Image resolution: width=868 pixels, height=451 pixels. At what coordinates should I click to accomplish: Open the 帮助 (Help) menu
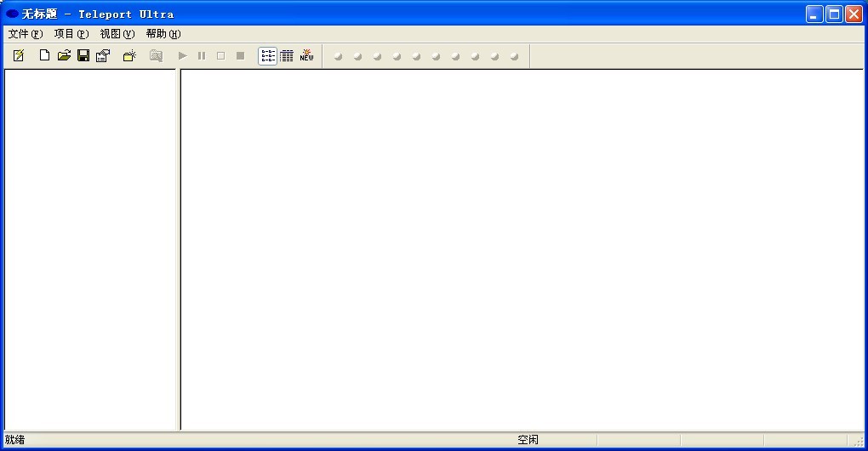tap(163, 34)
